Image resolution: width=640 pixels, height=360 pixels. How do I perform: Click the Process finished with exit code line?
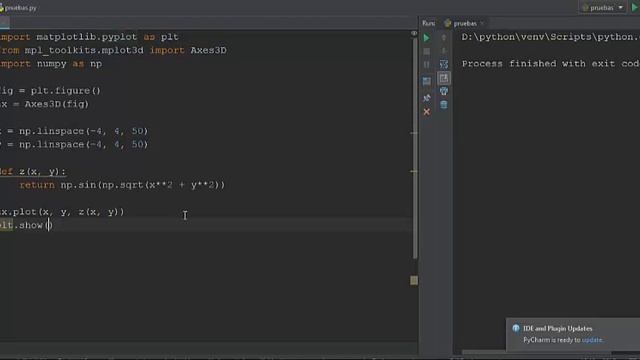[550, 64]
